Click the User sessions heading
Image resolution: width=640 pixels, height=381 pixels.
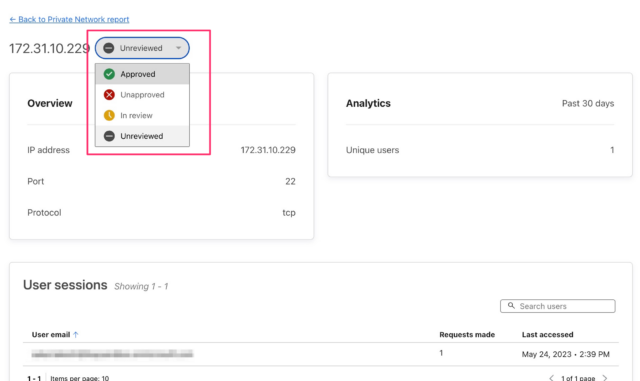coord(65,285)
